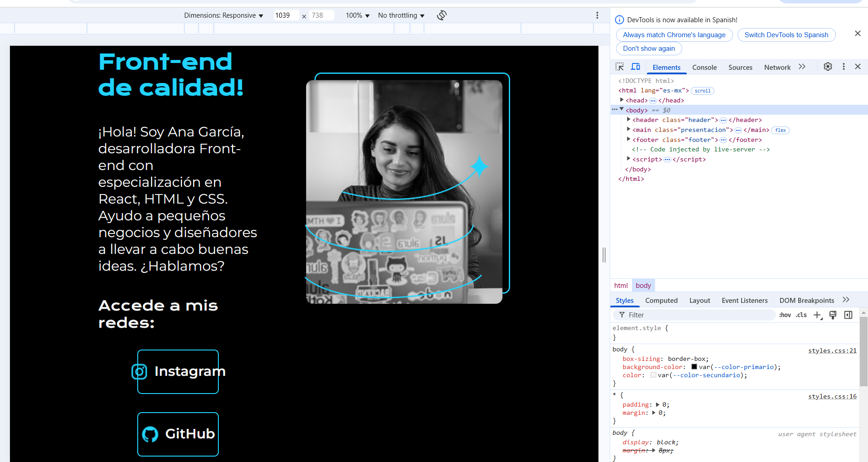Click background-color black swatch
The height and width of the screenshot is (462, 868).
point(694,367)
